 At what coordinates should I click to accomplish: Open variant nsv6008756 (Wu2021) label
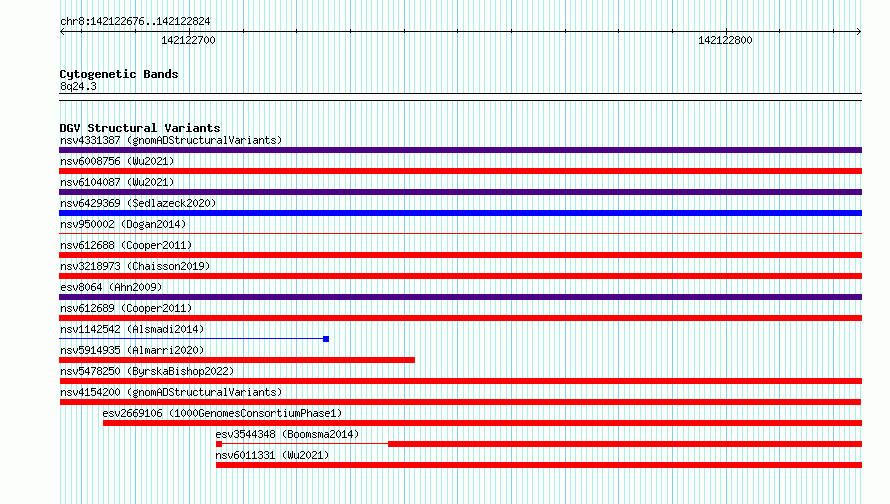(x=117, y=161)
